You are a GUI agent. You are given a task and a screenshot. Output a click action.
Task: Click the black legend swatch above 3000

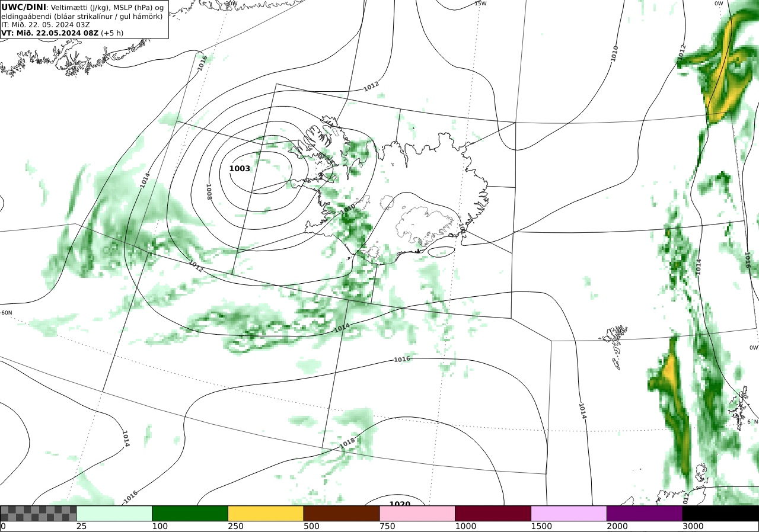[720, 513]
